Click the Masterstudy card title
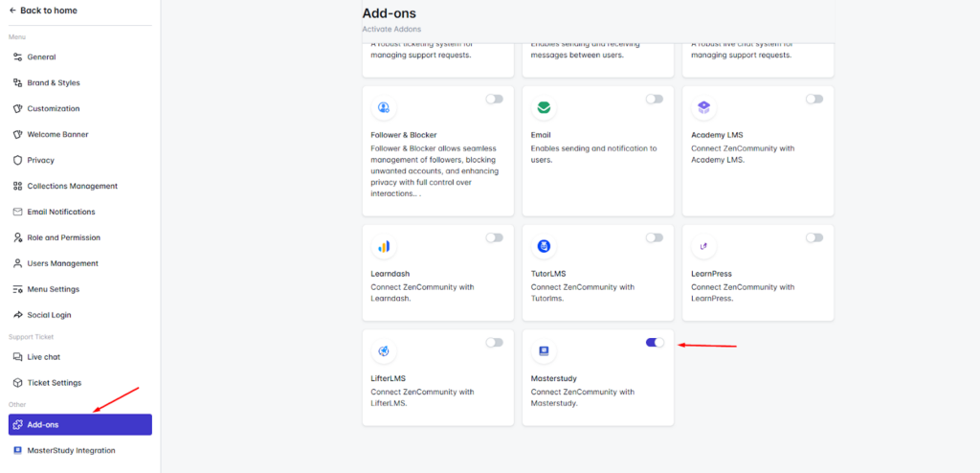This screenshot has height=473, width=980. 554,378
